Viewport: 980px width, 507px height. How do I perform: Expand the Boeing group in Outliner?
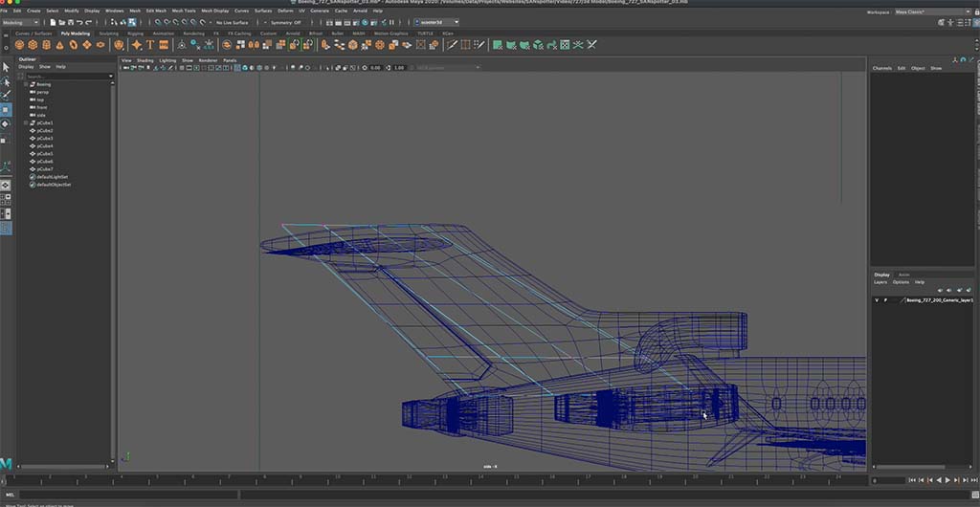coord(27,84)
